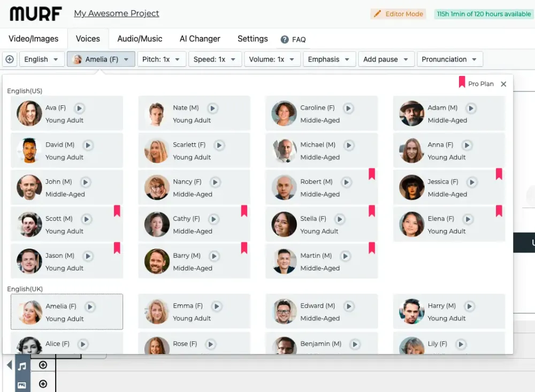535x392 pixels.
Task: Open the Audio/Music tab
Action: [140, 39]
